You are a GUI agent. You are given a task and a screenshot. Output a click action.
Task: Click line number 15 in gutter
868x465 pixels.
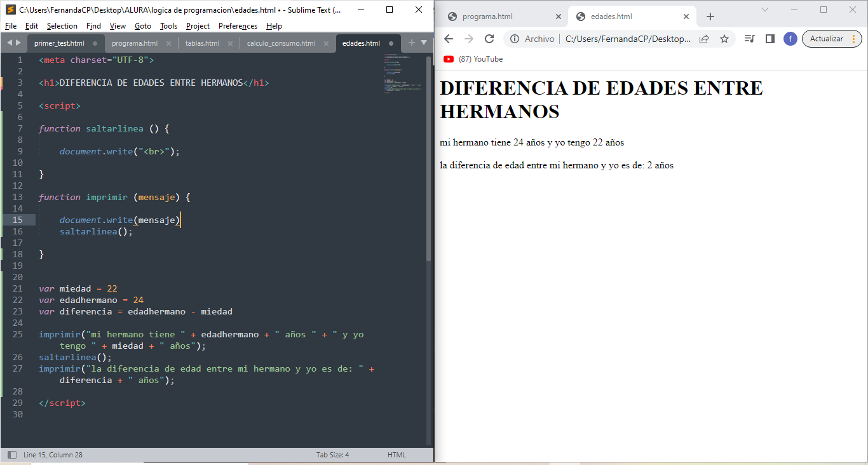tap(18, 220)
